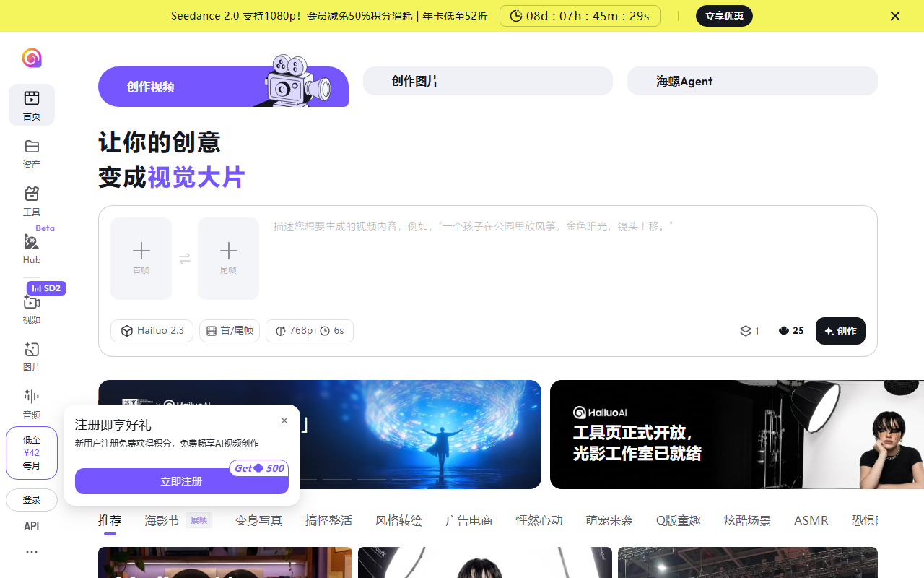This screenshot has height=578, width=924.
Task: Click the 让你的创意 heading text
Action: [160, 142]
